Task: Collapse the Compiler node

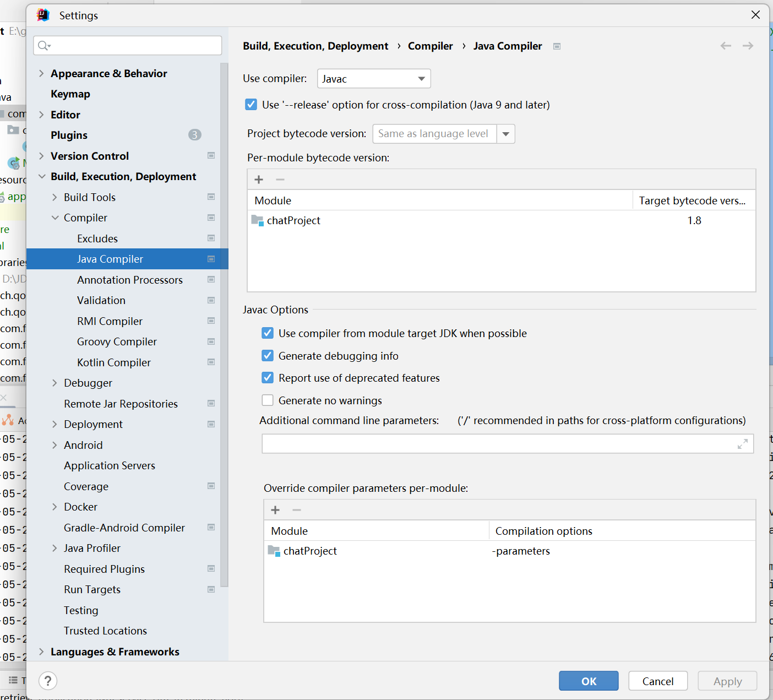Action: (x=55, y=218)
